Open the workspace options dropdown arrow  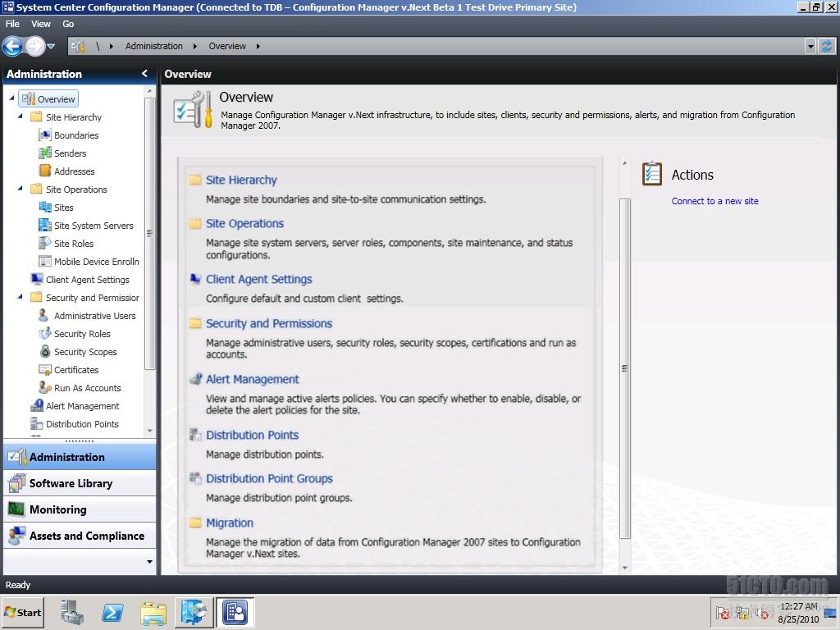tap(149, 562)
